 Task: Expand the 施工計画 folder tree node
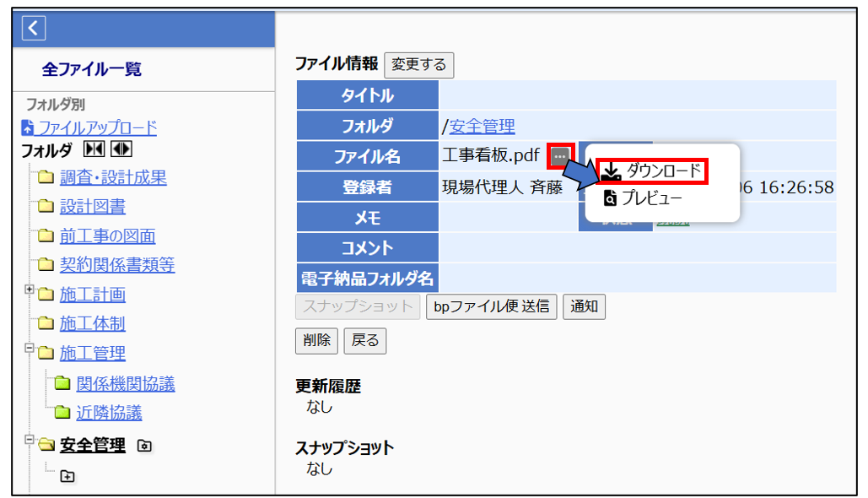tap(30, 290)
